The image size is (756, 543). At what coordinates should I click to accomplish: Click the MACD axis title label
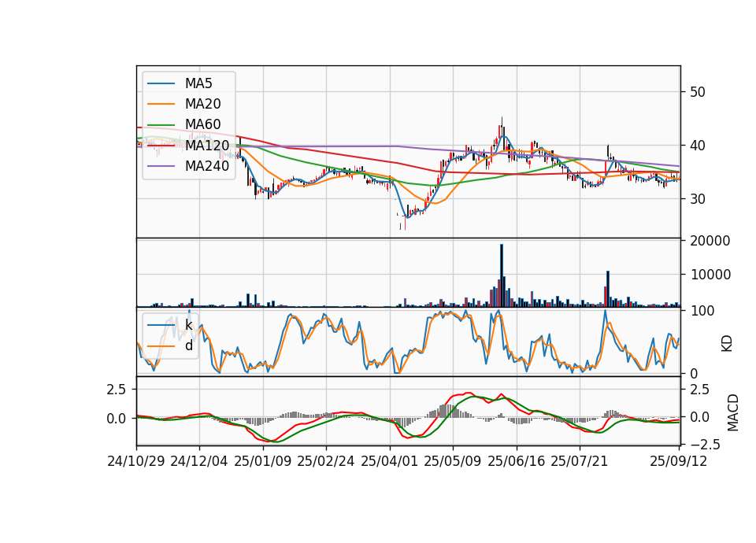pyautogui.click(x=733, y=412)
